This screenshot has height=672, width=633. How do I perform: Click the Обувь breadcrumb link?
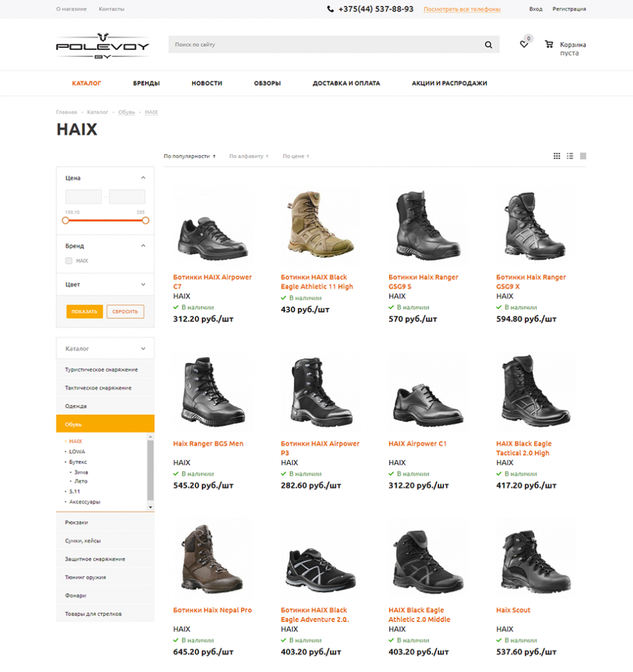point(127,112)
